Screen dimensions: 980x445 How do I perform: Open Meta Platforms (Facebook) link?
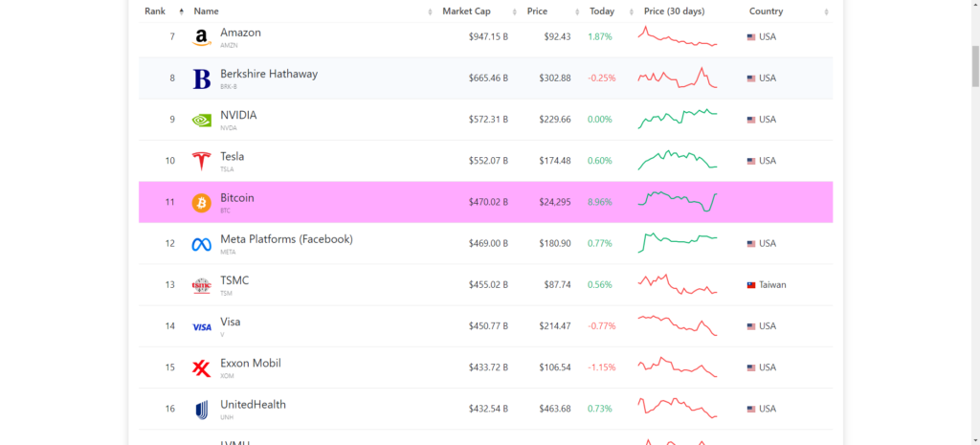[286, 238]
